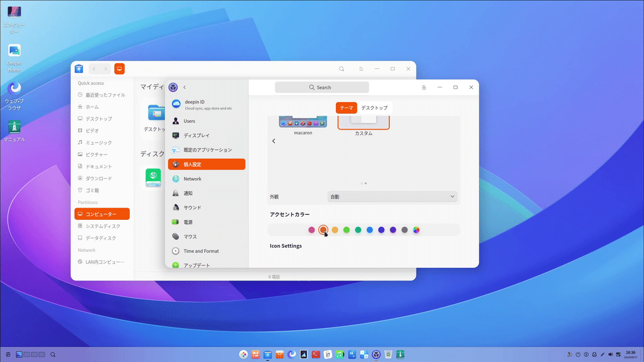Go forward in the file manager
Screen dimensions: 644x362
[x=106, y=69]
